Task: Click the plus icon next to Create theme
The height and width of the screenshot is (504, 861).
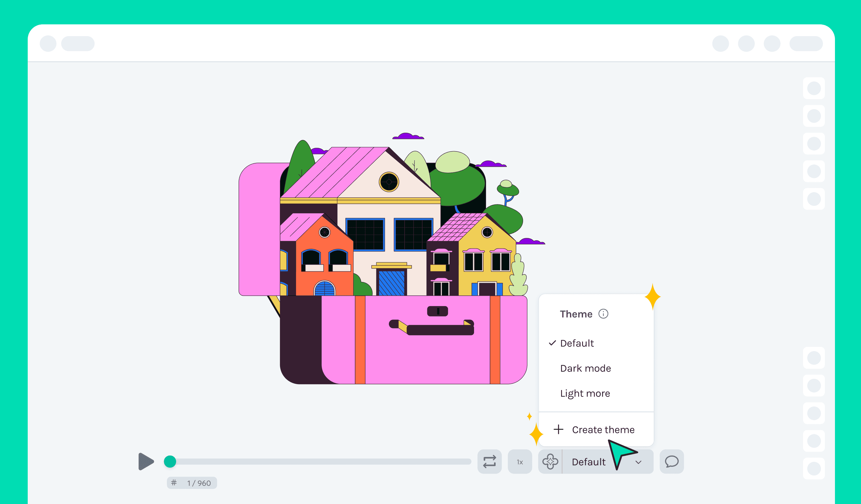Action: (x=558, y=430)
